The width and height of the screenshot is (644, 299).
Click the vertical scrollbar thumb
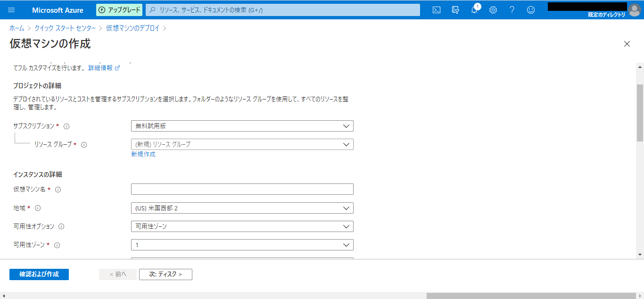(x=640, y=113)
